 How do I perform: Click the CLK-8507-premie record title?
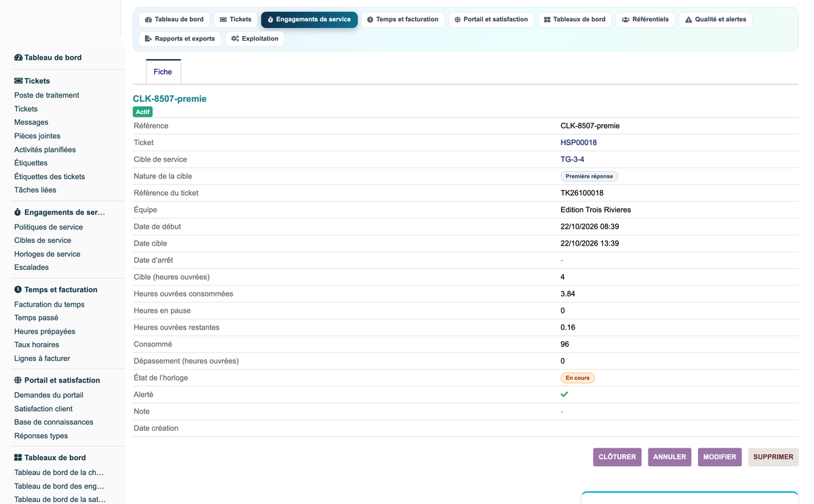170,99
